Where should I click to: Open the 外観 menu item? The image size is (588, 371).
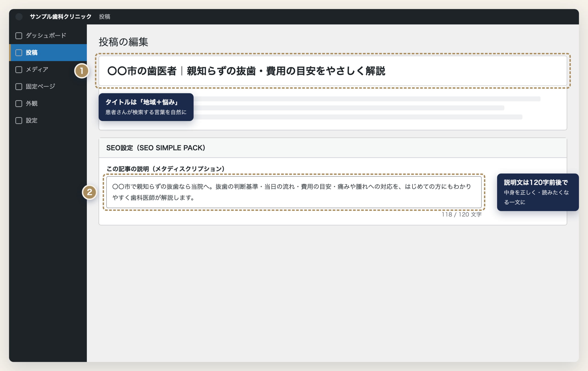tap(48, 104)
